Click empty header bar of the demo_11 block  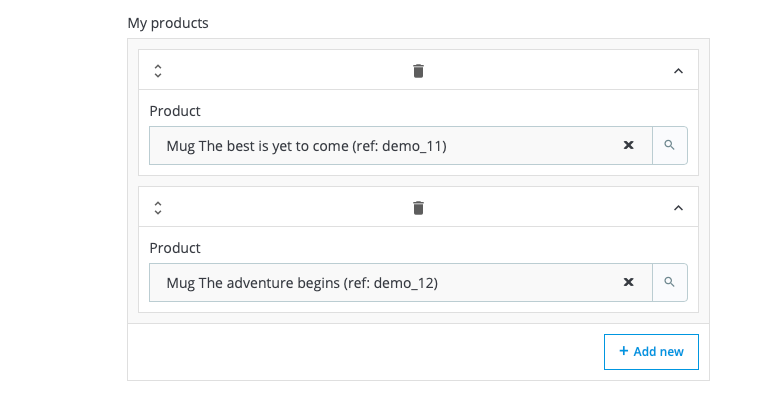(x=290, y=71)
